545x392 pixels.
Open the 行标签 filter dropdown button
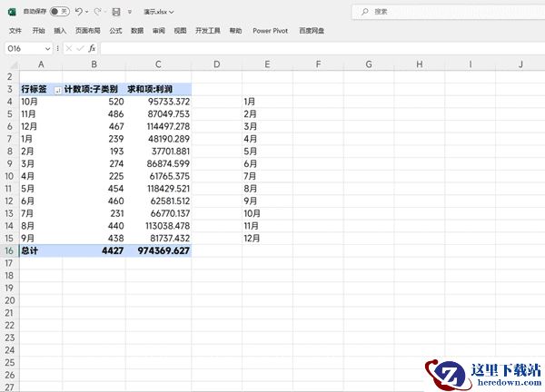(58, 90)
